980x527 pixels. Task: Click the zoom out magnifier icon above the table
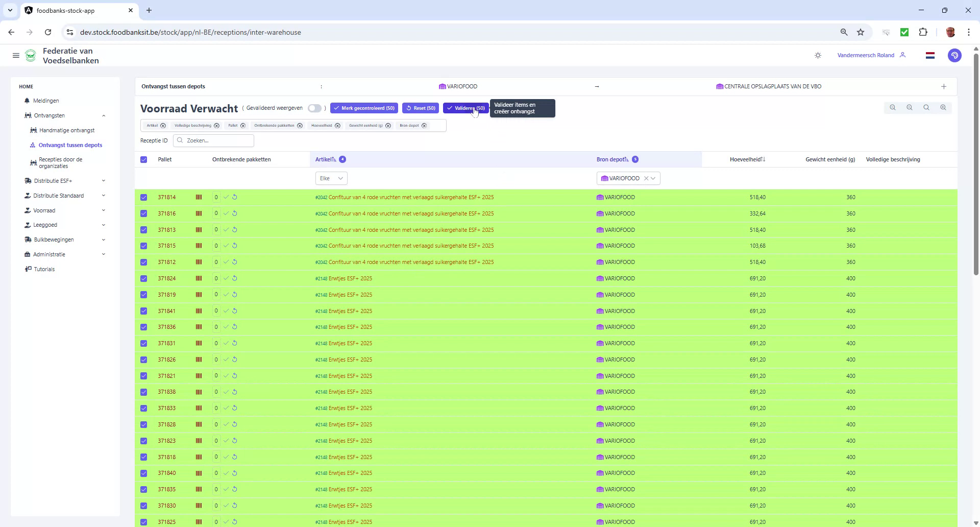[910, 108]
